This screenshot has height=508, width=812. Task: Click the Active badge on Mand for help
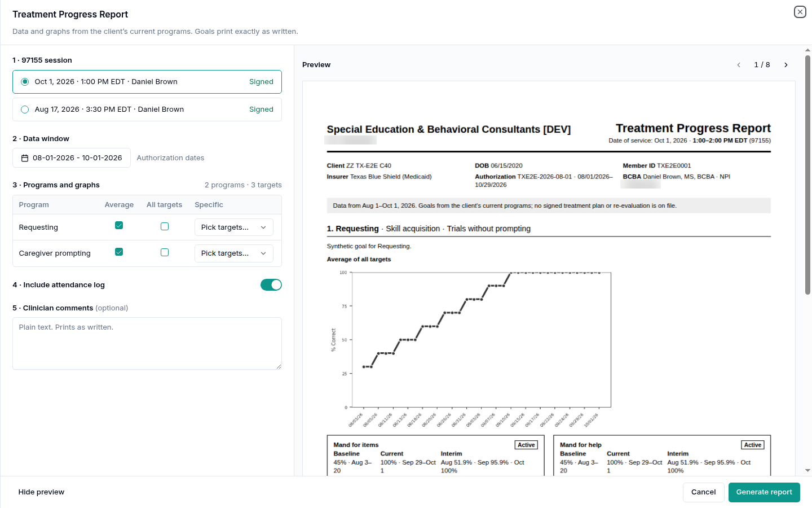(753, 445)
